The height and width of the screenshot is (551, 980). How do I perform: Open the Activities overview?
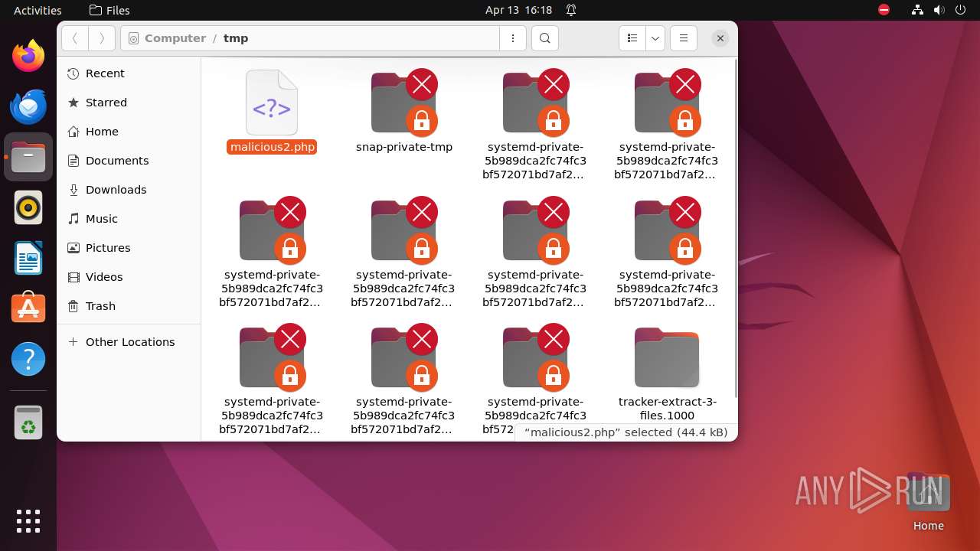[x=38, y=10]
